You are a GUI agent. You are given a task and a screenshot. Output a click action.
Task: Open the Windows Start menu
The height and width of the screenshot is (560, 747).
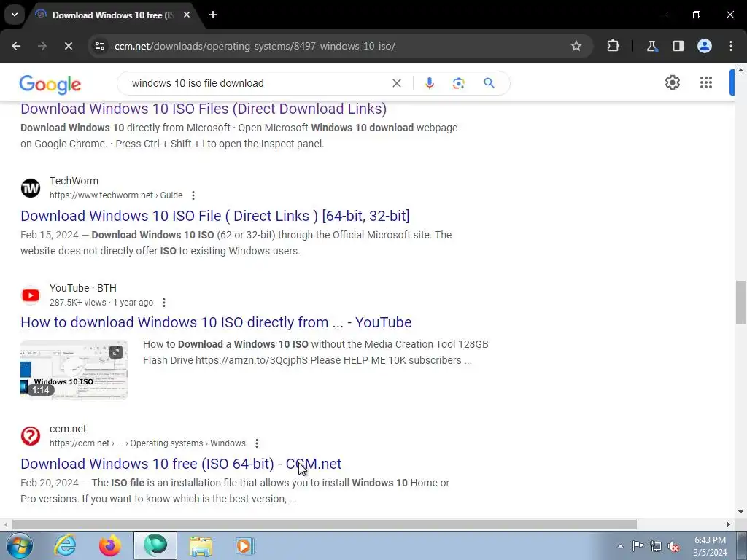(19, 545)
